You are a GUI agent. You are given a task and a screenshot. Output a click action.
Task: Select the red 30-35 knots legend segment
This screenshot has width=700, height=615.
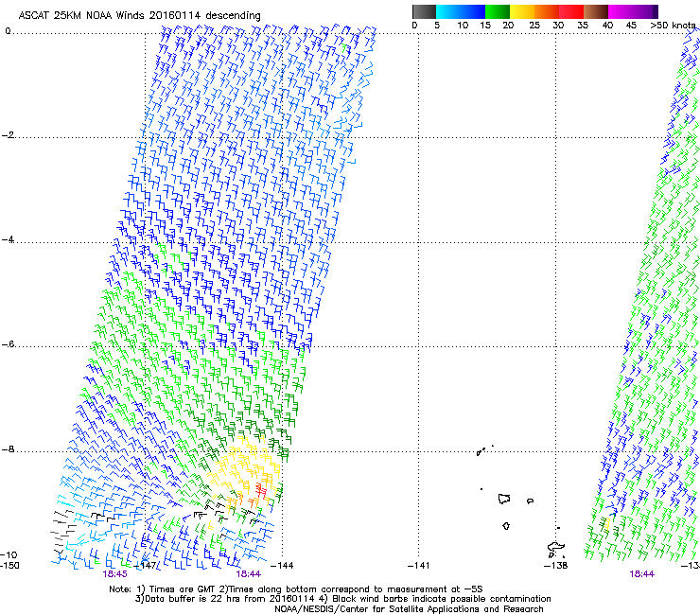pos(571,11)
